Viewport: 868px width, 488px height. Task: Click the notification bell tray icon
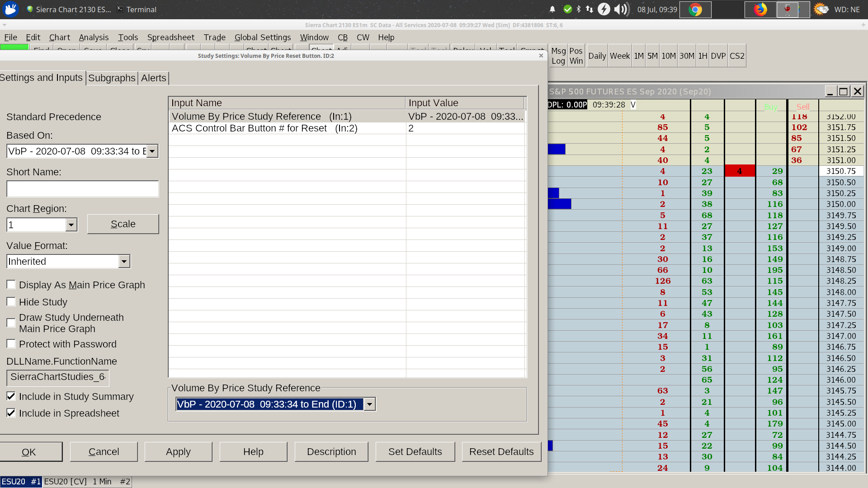552,9
